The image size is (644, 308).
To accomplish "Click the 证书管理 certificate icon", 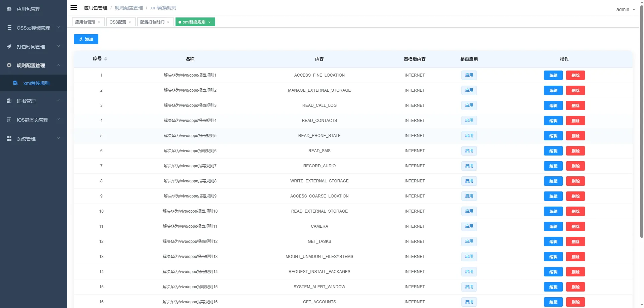I will (9, 101).
